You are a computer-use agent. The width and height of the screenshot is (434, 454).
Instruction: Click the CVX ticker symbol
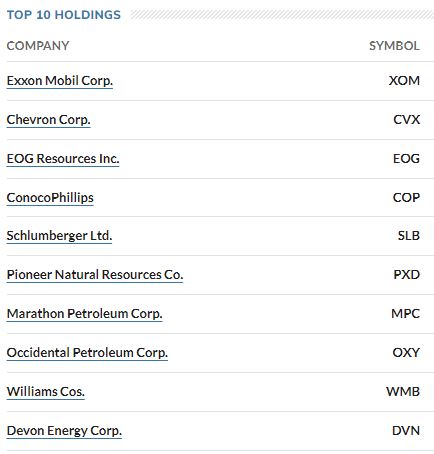click(406, 120)
